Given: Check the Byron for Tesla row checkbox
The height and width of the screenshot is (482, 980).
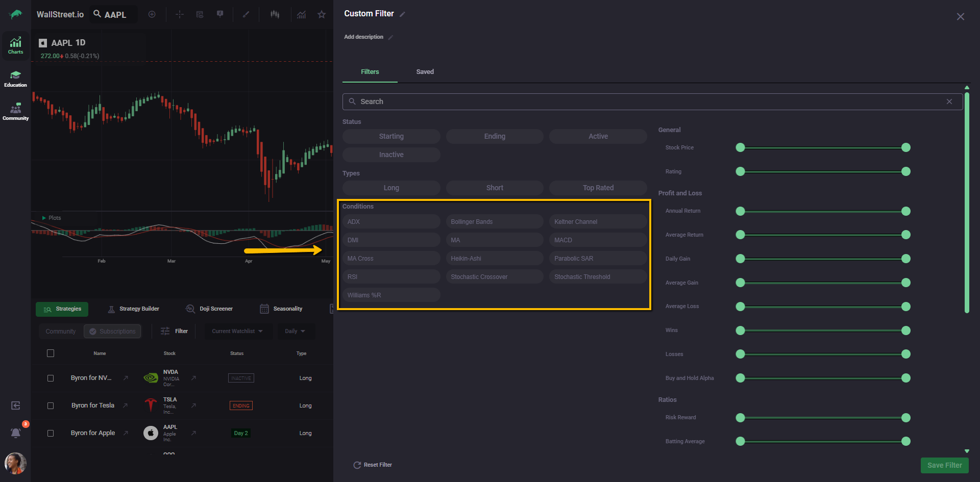Looking at the screenshot, I should click(51, 405).
